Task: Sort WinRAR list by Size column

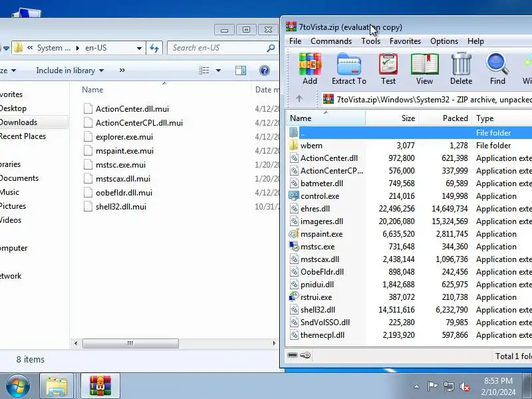Action: tap(392, 118)
